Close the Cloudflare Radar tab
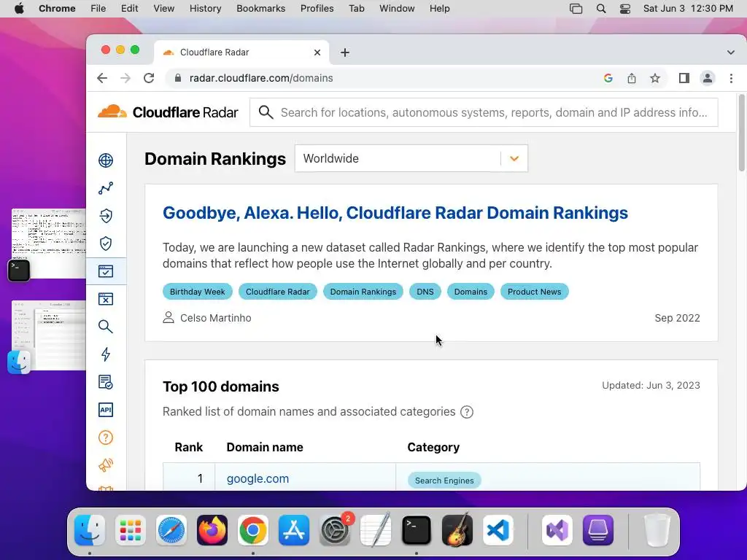 (x=317, y=52)
